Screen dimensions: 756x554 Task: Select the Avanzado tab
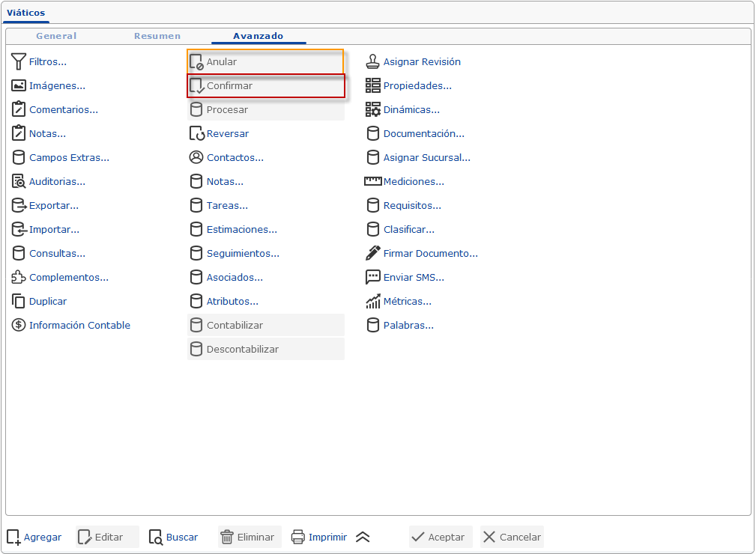(258, 36)
